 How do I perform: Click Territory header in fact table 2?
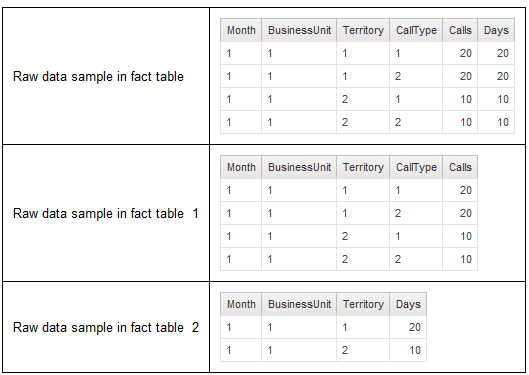point(363,304)
